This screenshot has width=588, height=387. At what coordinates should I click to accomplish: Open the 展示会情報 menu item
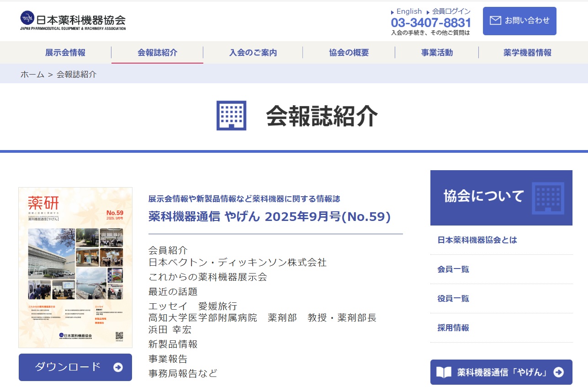(x=65, y=53)
